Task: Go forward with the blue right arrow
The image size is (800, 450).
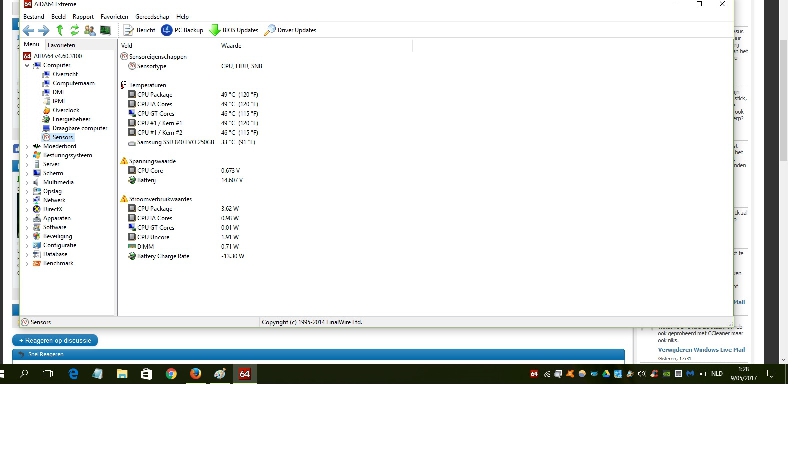Action: coord(44,30)
